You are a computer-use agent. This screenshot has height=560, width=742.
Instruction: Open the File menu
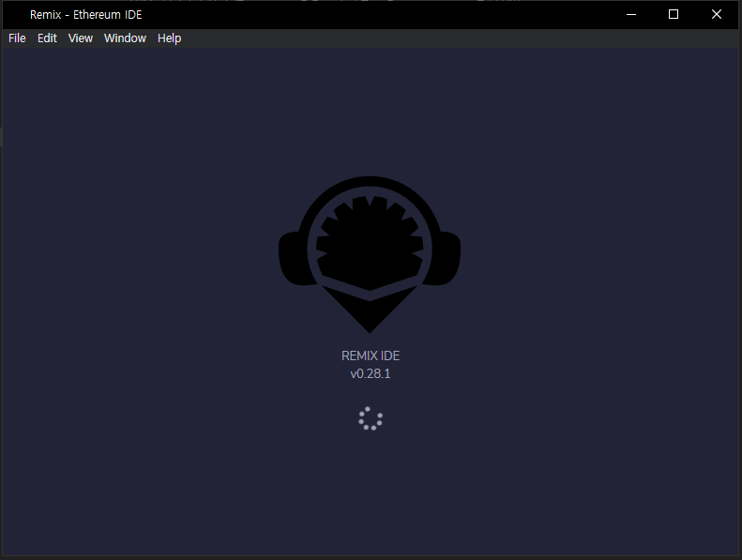point(17,38)
